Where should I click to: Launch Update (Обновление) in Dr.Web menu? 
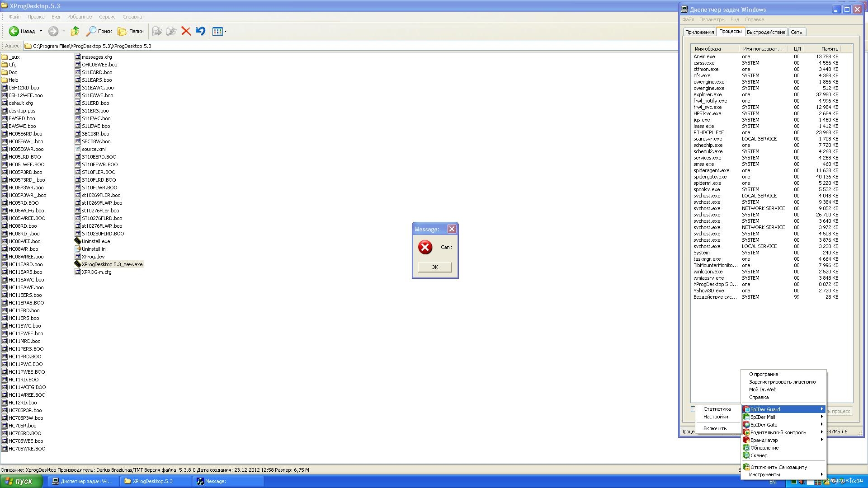pyautogui.click(x=764, y=448)
